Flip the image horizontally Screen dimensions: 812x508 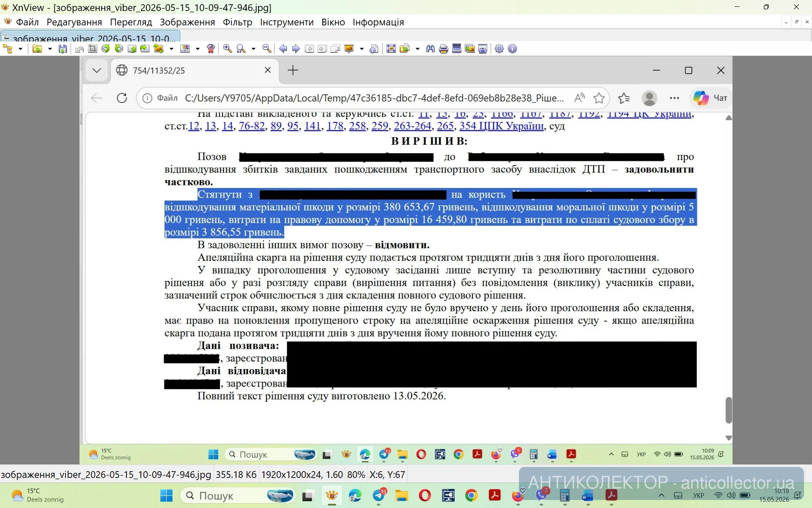(145, 49)
